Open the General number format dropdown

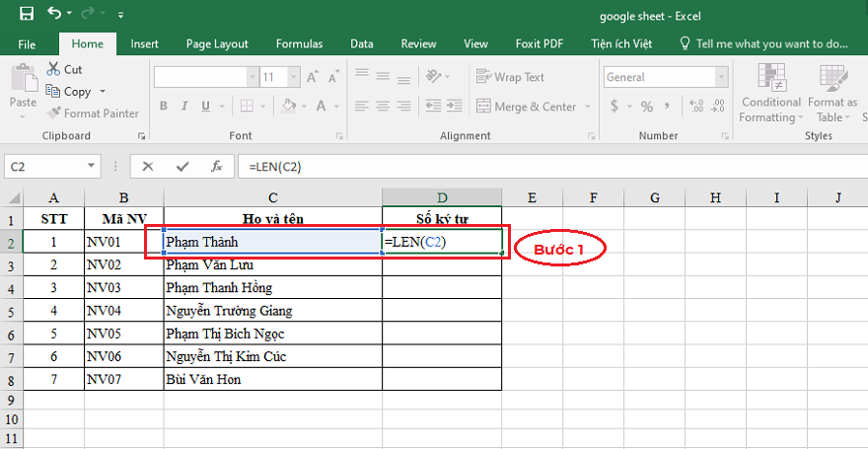pos(721,78)
